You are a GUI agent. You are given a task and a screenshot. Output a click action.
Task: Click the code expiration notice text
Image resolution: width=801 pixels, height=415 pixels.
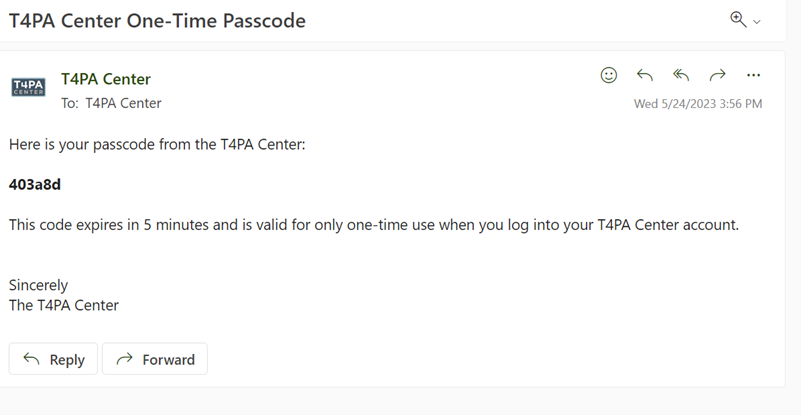click(x=373, y=225)
